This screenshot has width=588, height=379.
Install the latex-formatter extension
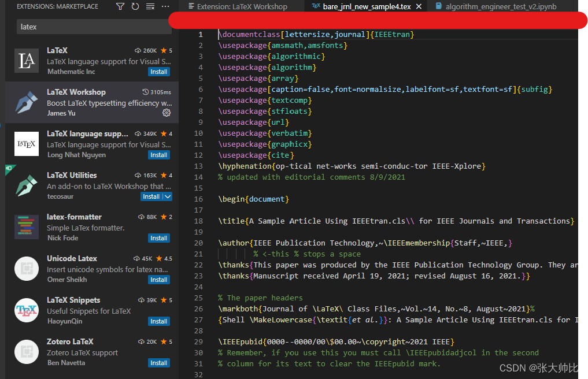coord(158,238)
